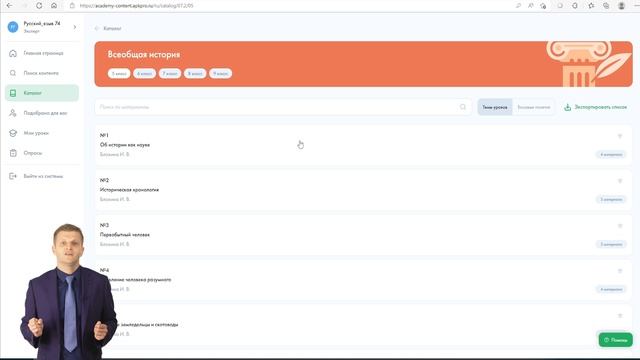Expand the Русский_язык 74 profile chevron
The image size is (640, 360).
click(x=75, y=27)
